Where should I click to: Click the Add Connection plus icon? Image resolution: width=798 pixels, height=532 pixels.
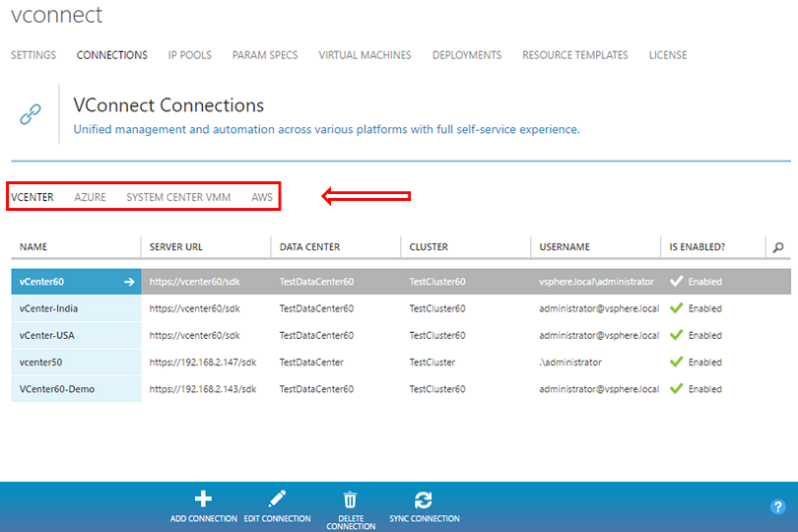pos(203,499)
